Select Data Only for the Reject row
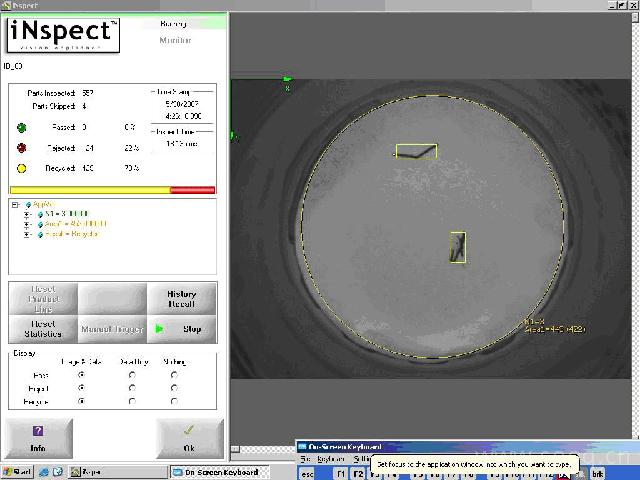The width and height of the screenshot is (640, 480). click(133, 388)
